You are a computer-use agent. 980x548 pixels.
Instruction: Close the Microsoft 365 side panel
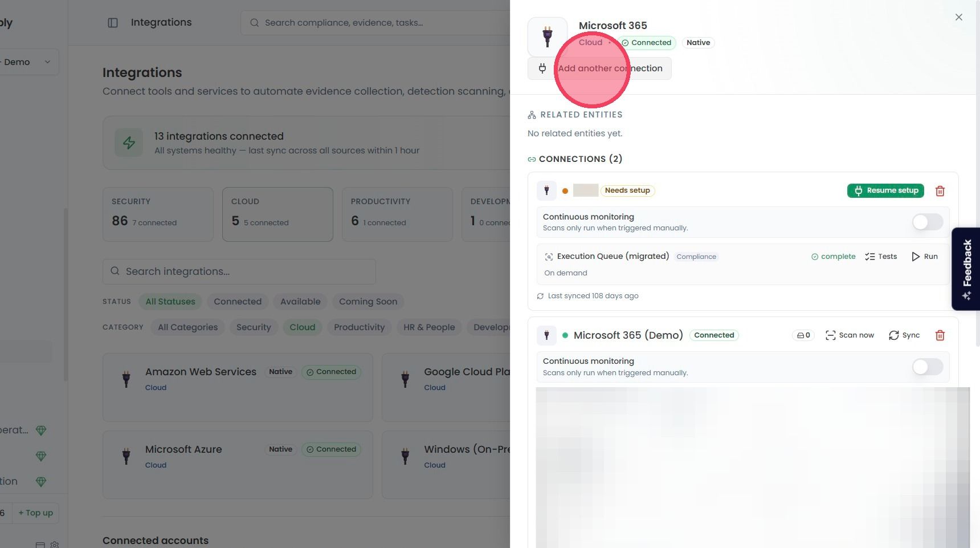[x=959, y=17]
